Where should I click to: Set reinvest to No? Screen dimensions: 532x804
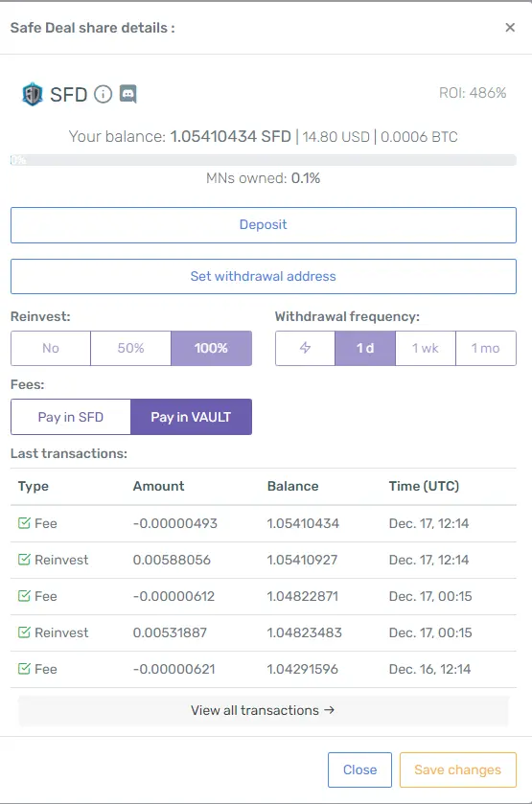coord(51,348)
